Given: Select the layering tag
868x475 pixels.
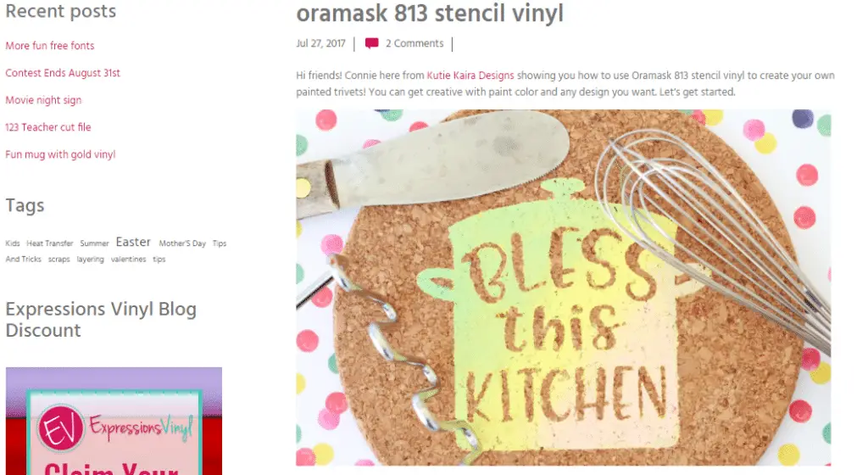Looking at the screenshot, I should pyautogui.click(x=90, y=259).
